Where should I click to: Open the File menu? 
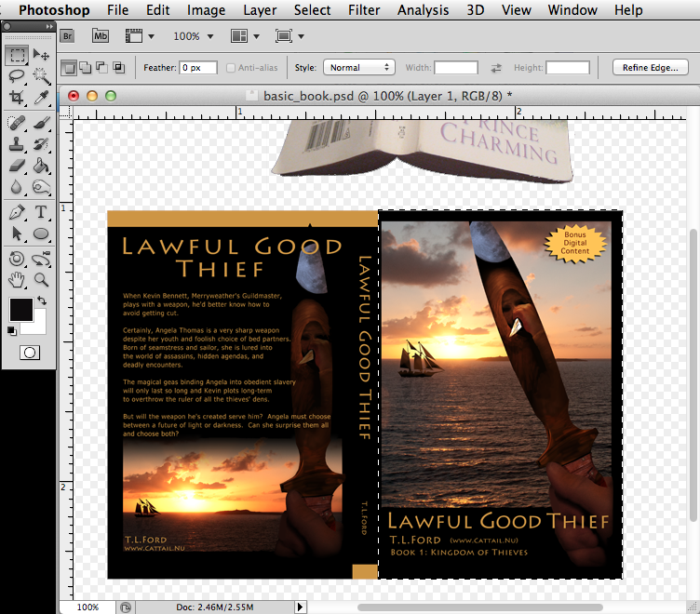[x=118, y=10]
